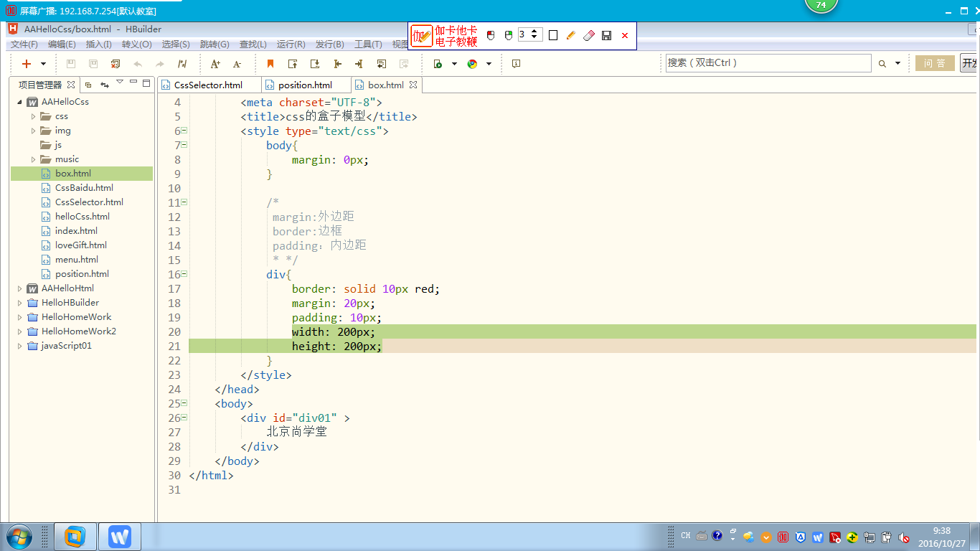This screenshot has width=980, height=551.
Task: Select the pencil tool in annotation bar
Action: click(571, 35)
